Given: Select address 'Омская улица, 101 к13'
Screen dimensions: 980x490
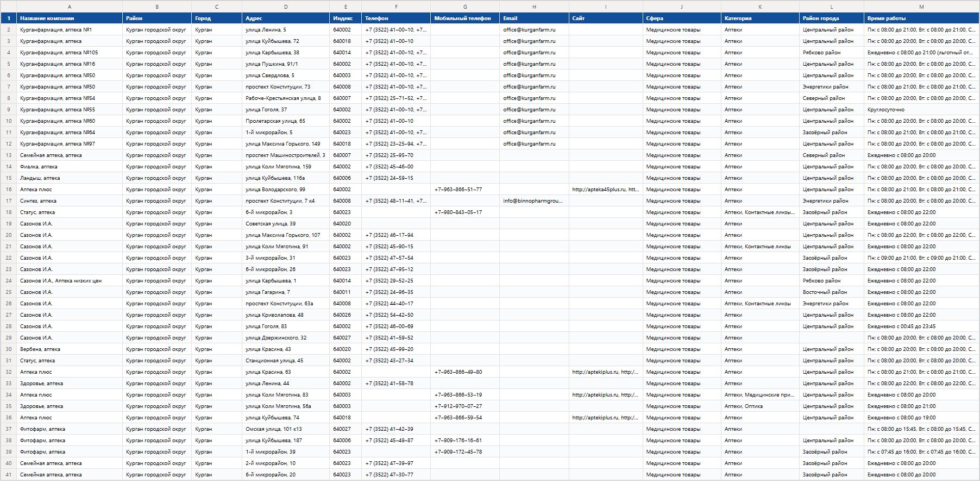Looking at the screenshot, I should (286, 429).
